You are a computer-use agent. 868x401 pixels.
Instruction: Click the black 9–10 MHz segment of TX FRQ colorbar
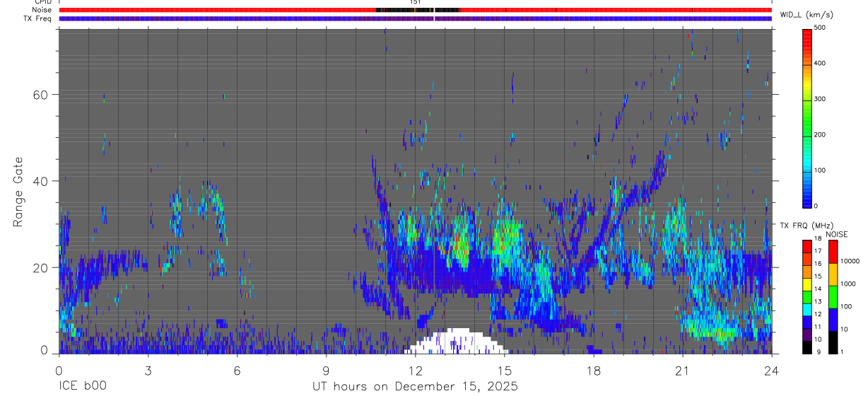(807, 347)
